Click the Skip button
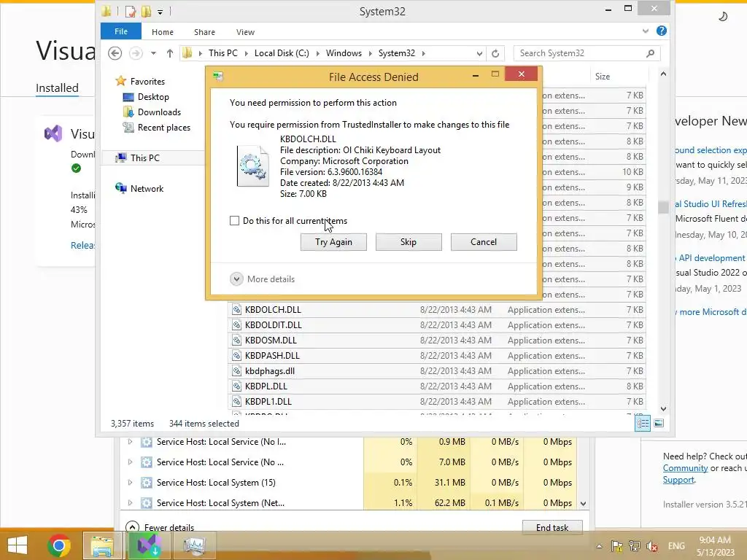 409,242
